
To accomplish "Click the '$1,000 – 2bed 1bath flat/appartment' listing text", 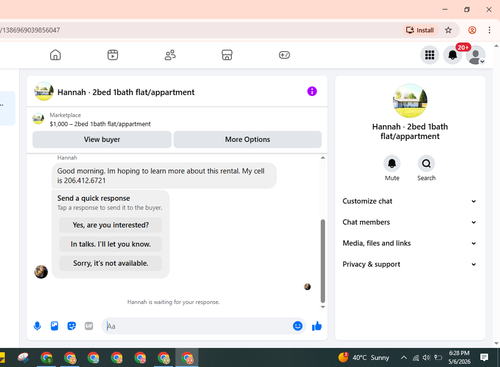I will tap(100, 124).
